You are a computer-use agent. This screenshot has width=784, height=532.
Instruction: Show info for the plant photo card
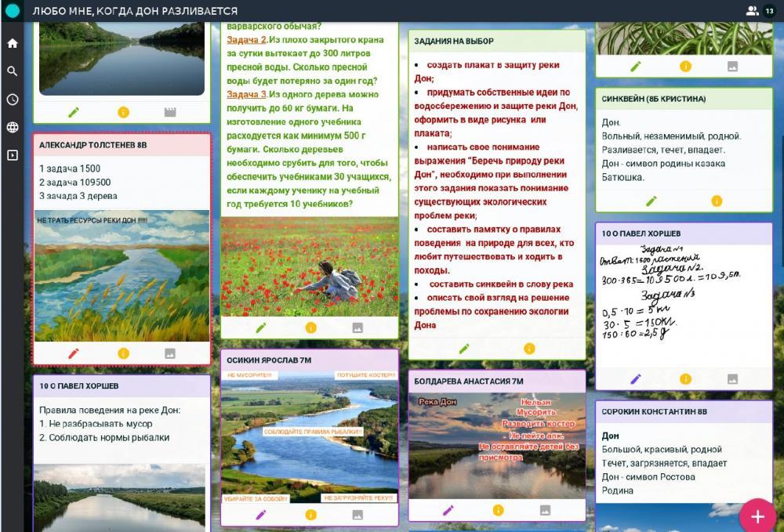[686, 67]
